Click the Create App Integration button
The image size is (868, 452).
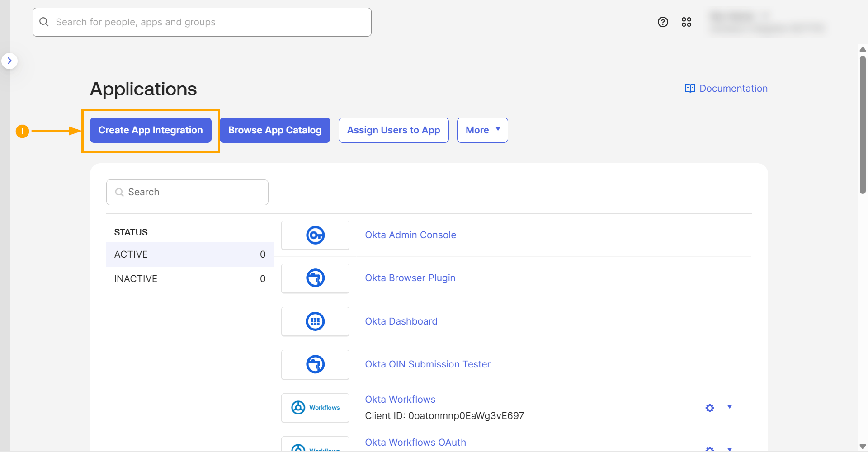[151, 130]
